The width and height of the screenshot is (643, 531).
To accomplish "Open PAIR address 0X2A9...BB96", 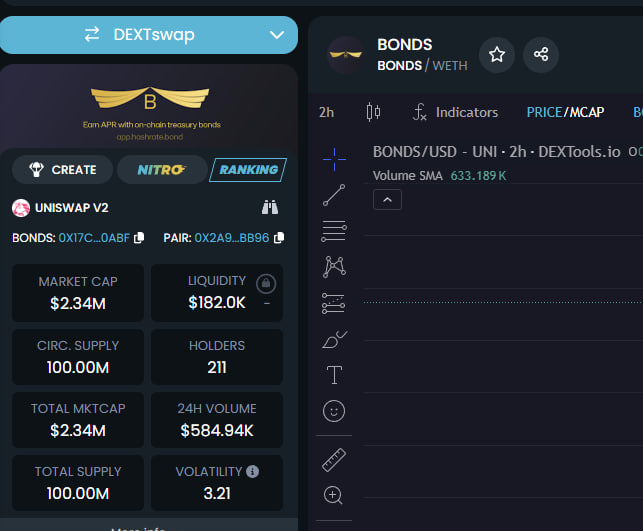I will (232, 238).
